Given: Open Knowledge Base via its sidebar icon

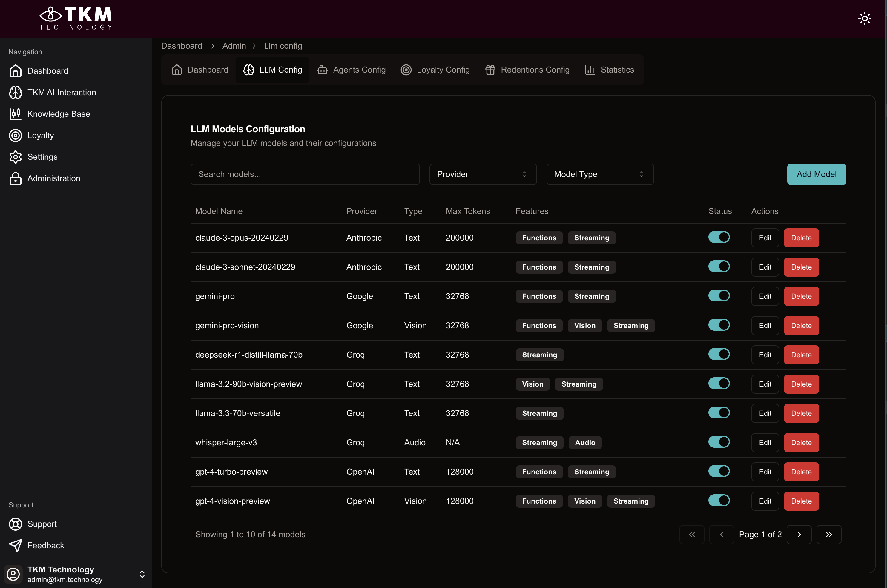Looking at the screenshot, I should coord(16,114).
